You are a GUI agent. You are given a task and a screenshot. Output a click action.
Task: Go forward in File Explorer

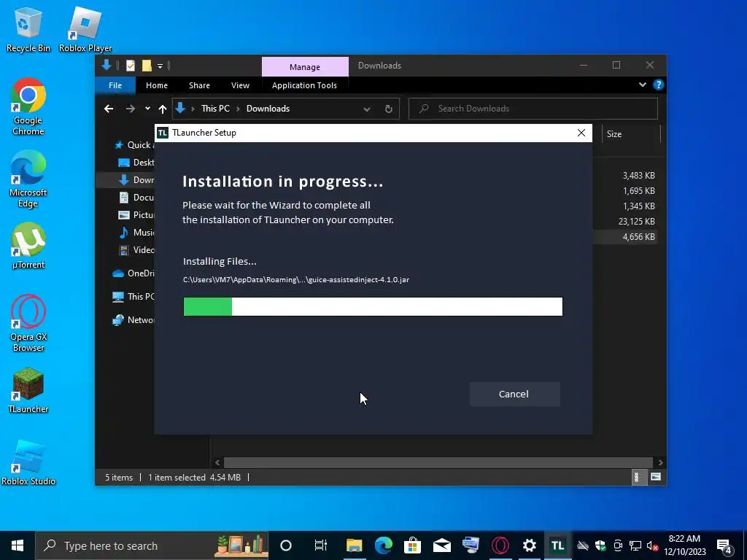point(130,109)
